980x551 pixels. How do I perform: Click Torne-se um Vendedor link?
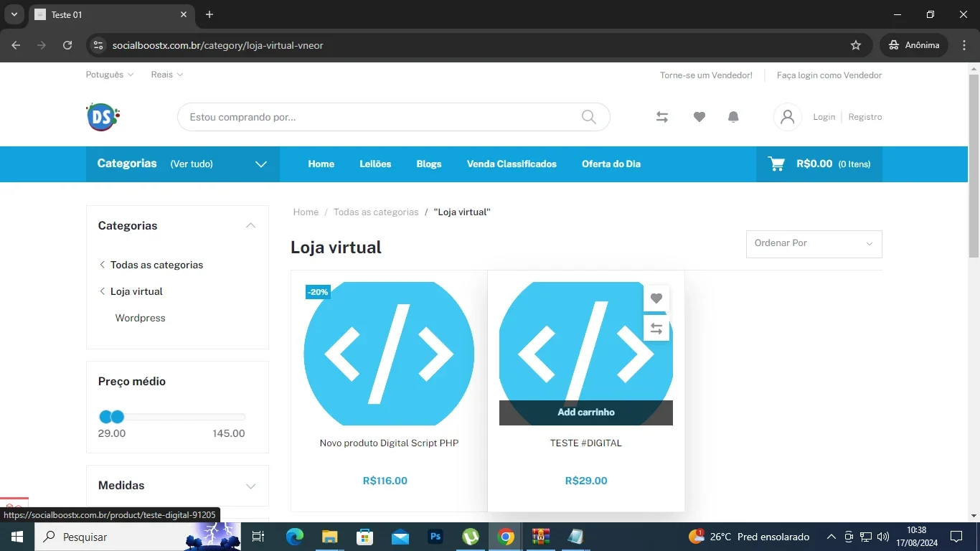pyautogui.click(x=706, y=75)
